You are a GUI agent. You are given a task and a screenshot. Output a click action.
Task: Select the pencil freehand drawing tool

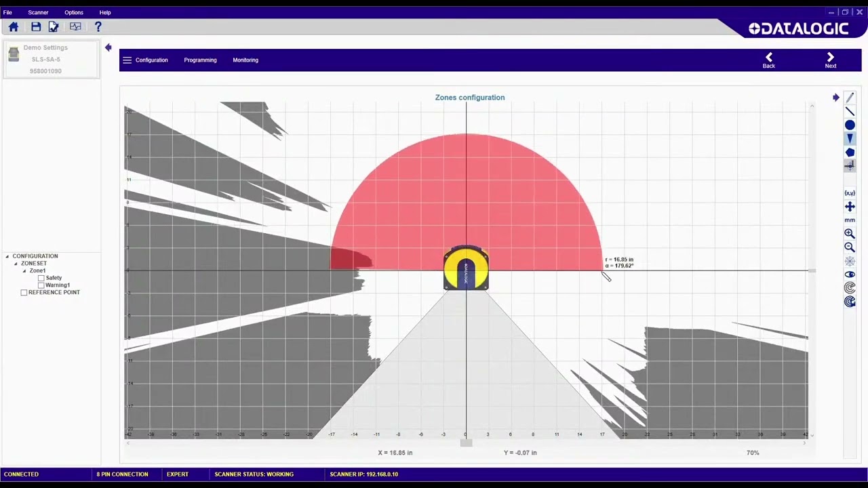click(850, 98)
